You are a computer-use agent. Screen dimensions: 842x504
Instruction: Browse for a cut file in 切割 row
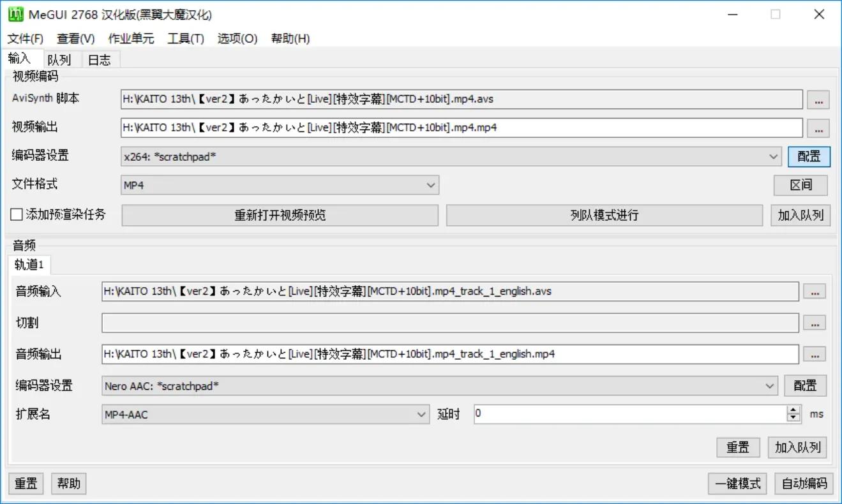[815, 323]
